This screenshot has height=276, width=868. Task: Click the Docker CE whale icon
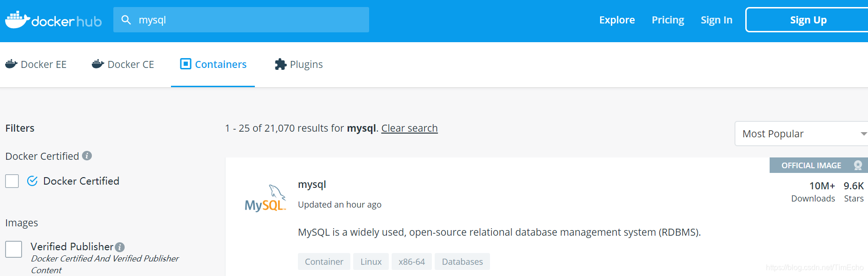tap(98, 64)
